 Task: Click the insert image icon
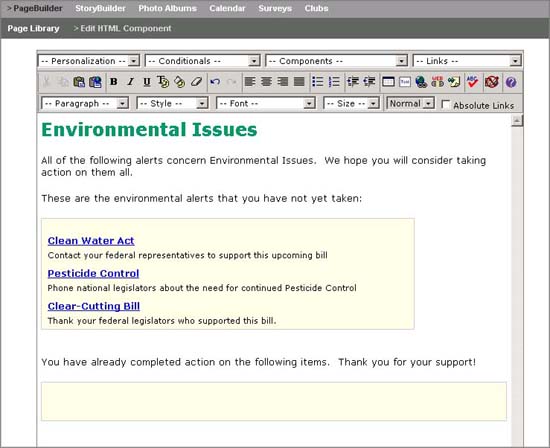coord(454,82)
